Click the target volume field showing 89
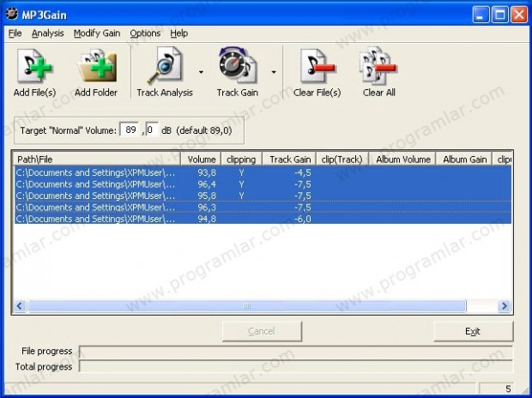This screenshot has width=532, height=398. click(x=130, y=130)
